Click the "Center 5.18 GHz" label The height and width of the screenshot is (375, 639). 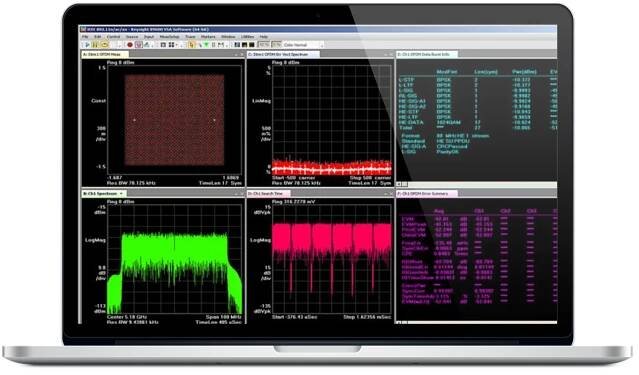(127, 317)
